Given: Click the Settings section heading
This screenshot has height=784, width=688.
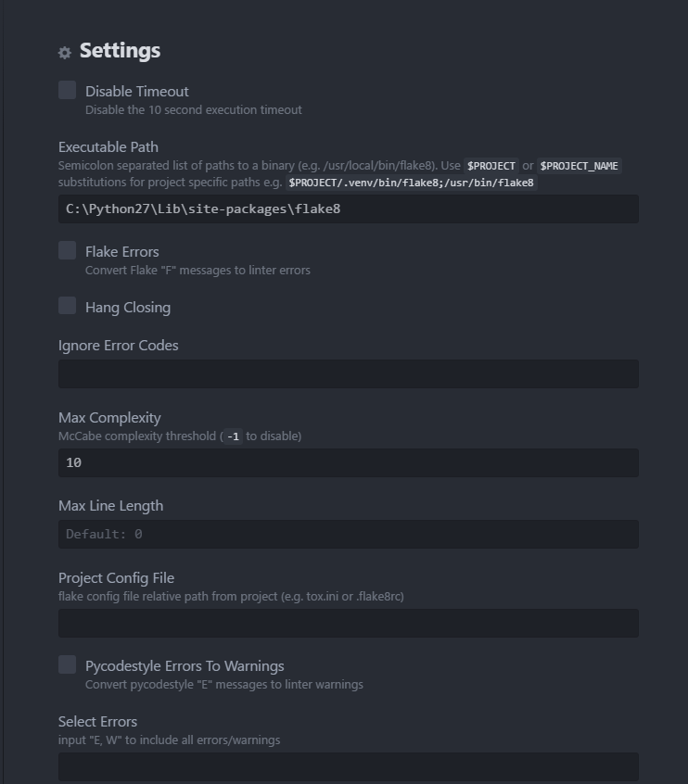Looking at the screenshot, I should pos(120,51).
